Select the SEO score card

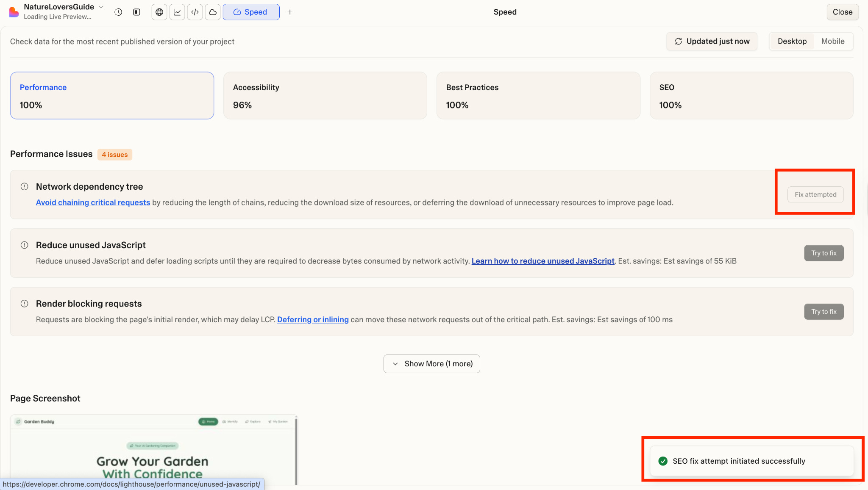pyautogui.click(x=751, y=96)
